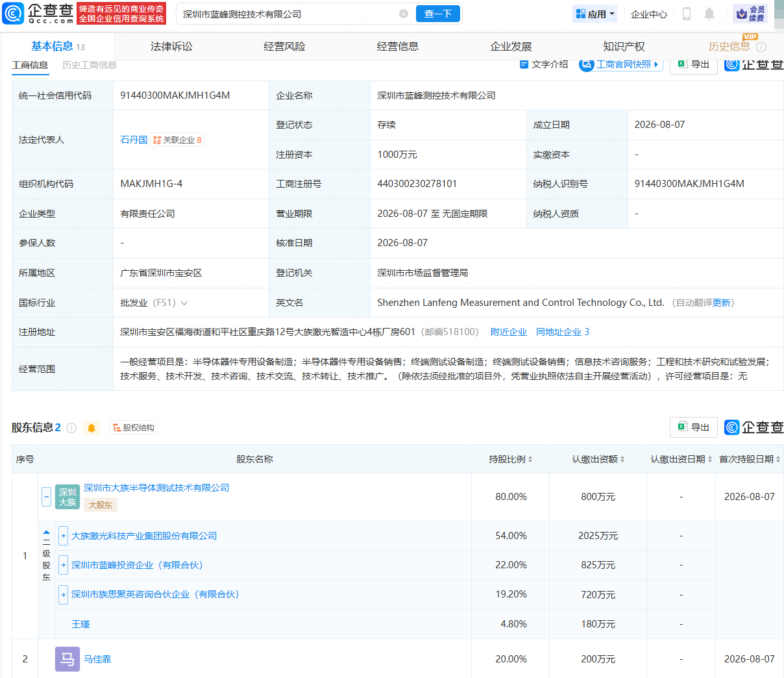Switch to the 经营信息 tab
The width and height of the screenshot is (784, 678).
(x=398, y=46)
